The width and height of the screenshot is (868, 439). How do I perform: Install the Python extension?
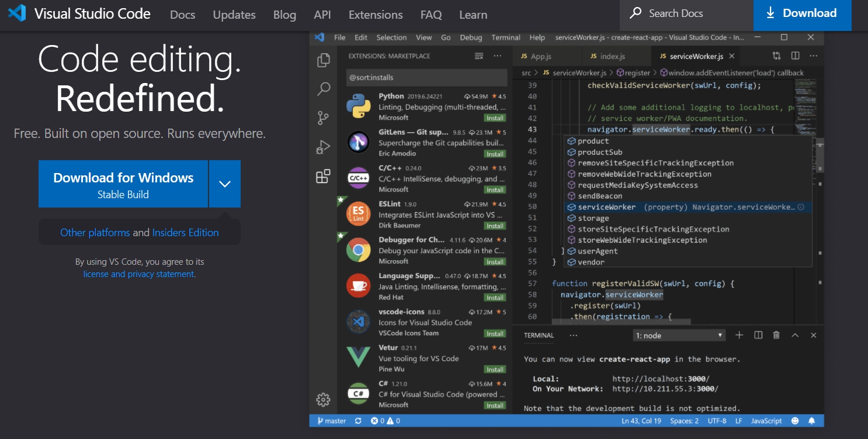point(495,118)
